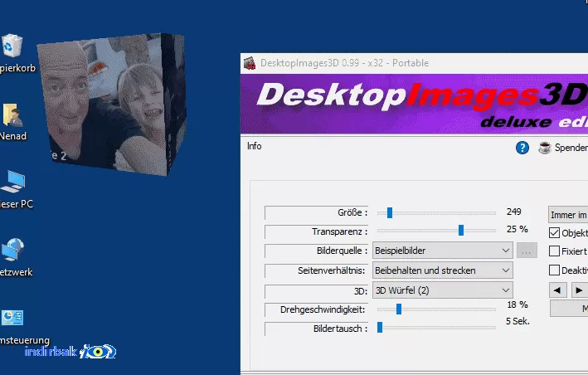Click the next image right arrow button
Viewport: 588px width, 375px height.
coord(580,290)
